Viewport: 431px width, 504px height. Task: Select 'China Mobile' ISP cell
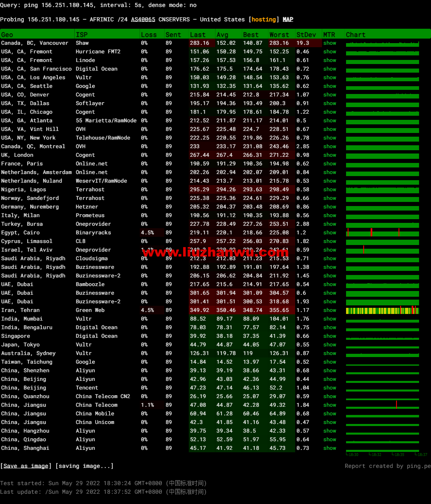[x=95, y=414]
